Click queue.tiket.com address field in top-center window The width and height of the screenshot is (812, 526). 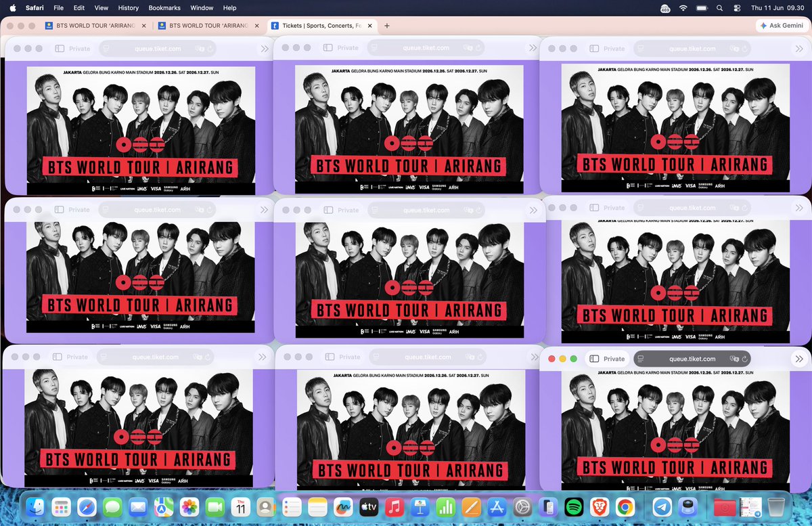[x=426, y=48]
